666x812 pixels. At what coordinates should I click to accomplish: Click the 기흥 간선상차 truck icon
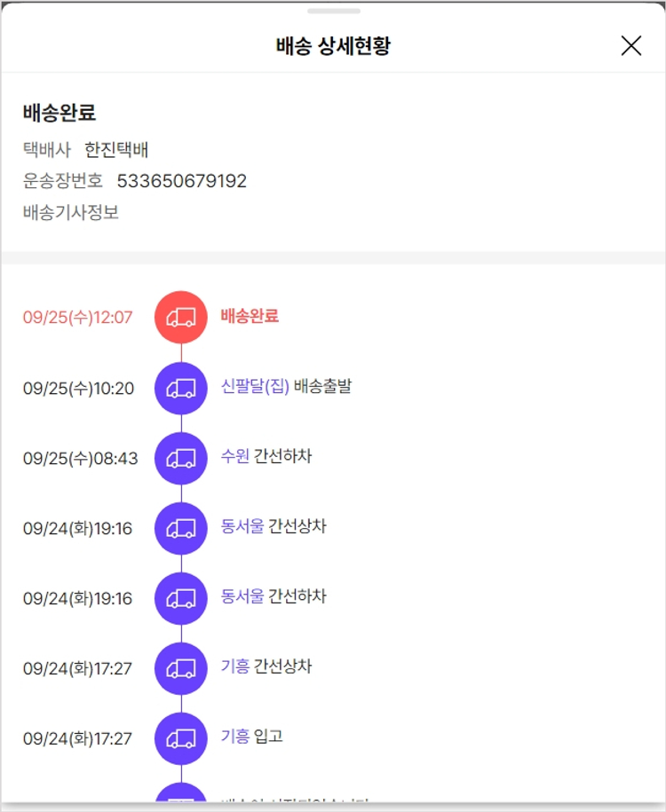181,668
